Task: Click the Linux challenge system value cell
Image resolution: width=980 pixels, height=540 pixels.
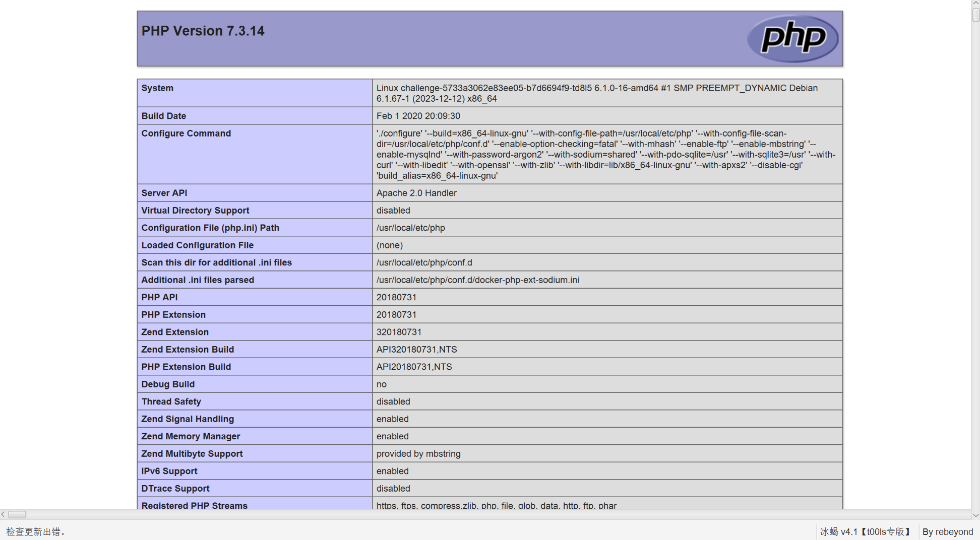Action: (607, 93)
